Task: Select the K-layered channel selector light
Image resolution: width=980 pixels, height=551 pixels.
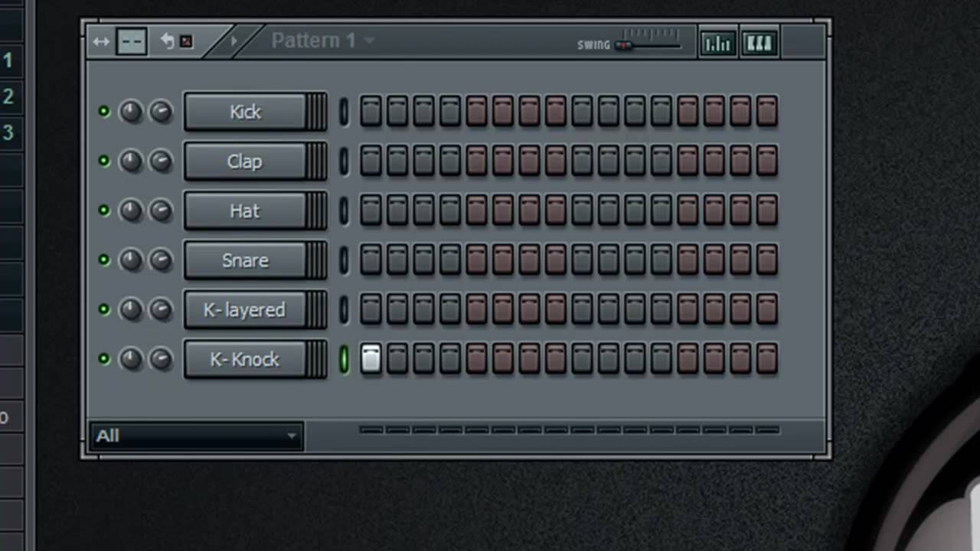Action: tap(344, 309)
